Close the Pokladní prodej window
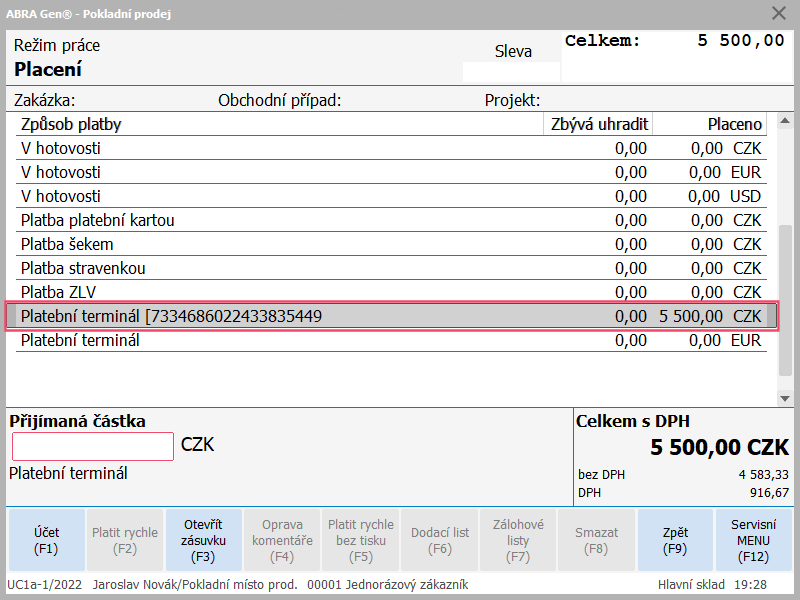The height and width of the screenshot is (600, 800). (x=779, y=13)
